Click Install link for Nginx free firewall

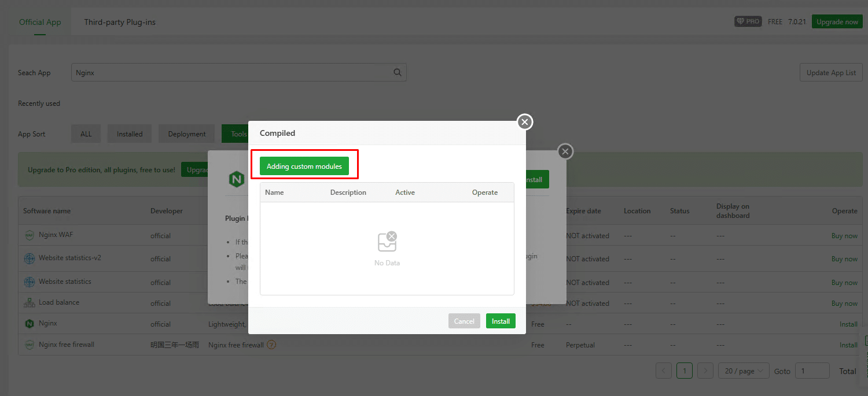848,345
